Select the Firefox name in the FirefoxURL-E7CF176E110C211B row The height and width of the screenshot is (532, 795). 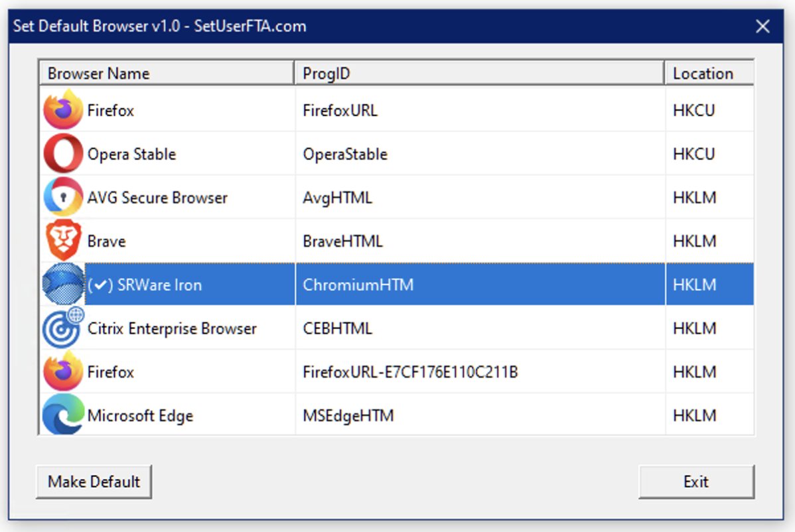tap(111, 371)
